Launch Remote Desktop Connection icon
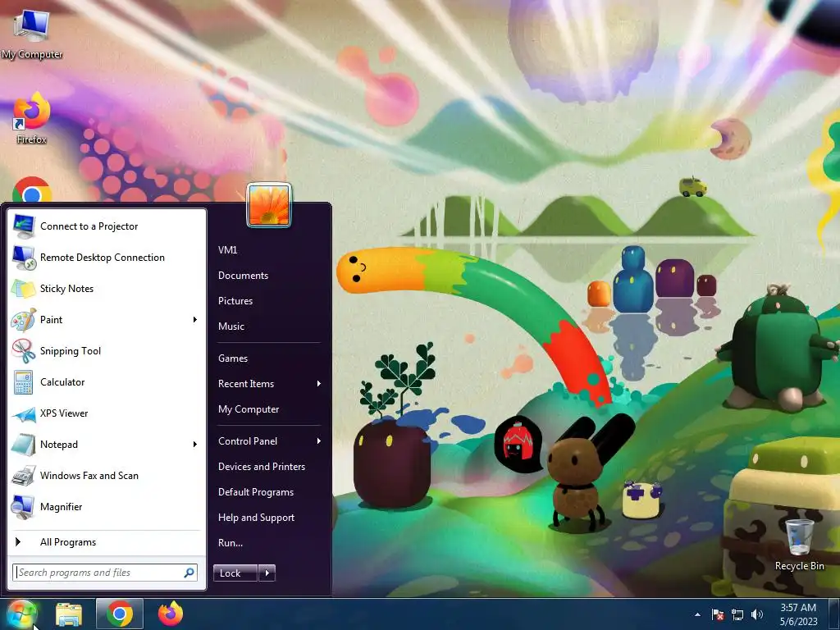Viewport: 840px width, 630px height. click(x=24, y=257)
